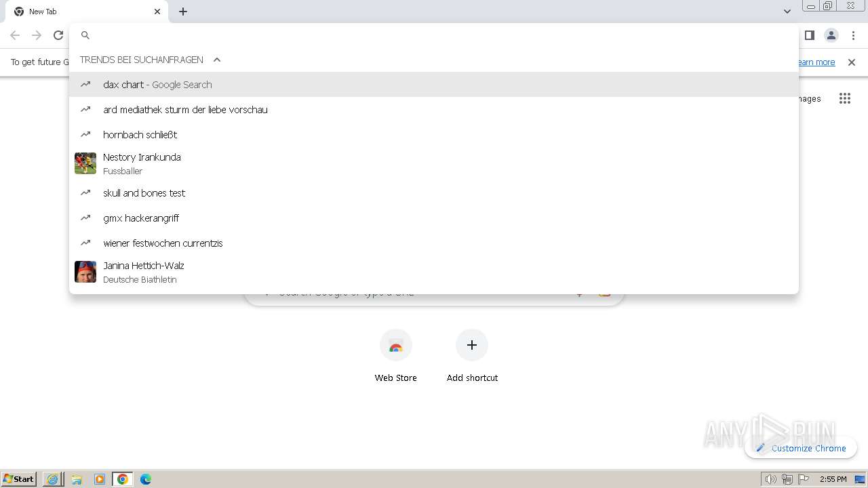
Task: Reload the current page
Action: tap(58, 35)
